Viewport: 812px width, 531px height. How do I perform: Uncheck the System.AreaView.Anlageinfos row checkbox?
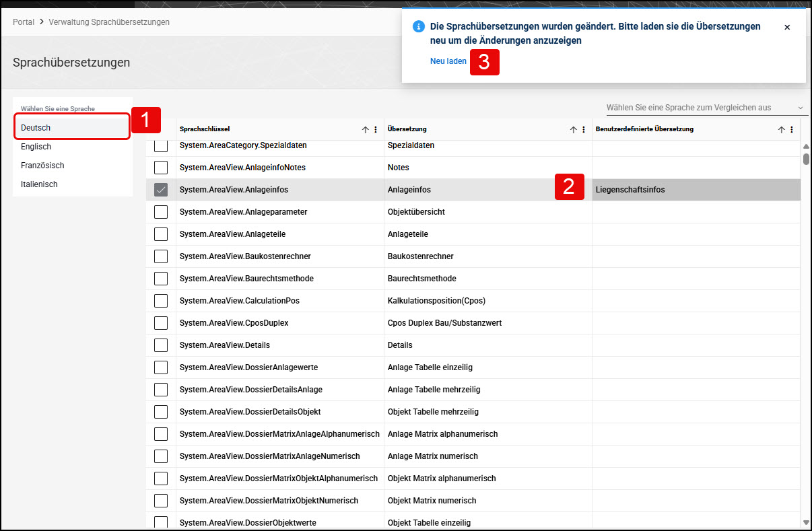pos(161,190)
